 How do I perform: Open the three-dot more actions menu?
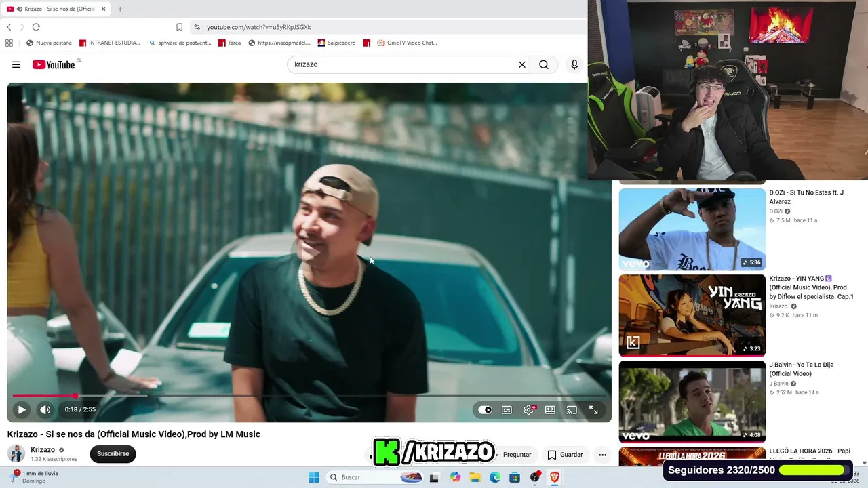[602, 455]
